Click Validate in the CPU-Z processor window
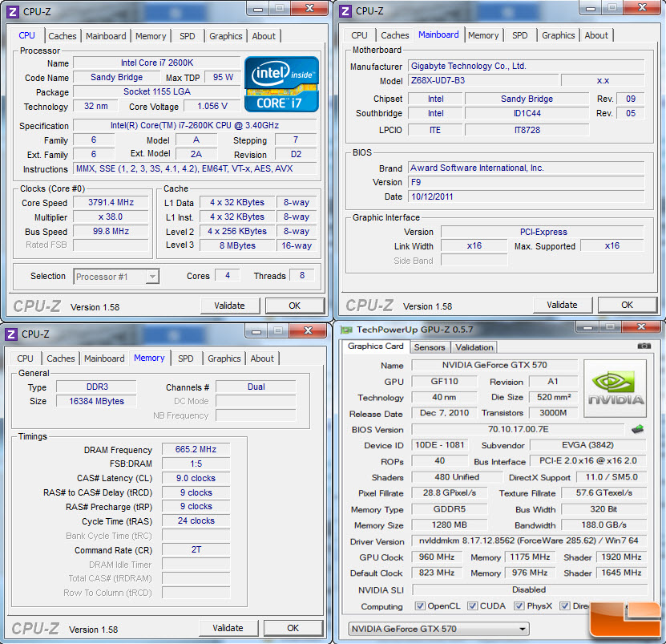This screenshot has width=666, height=644. pos(229,306)
